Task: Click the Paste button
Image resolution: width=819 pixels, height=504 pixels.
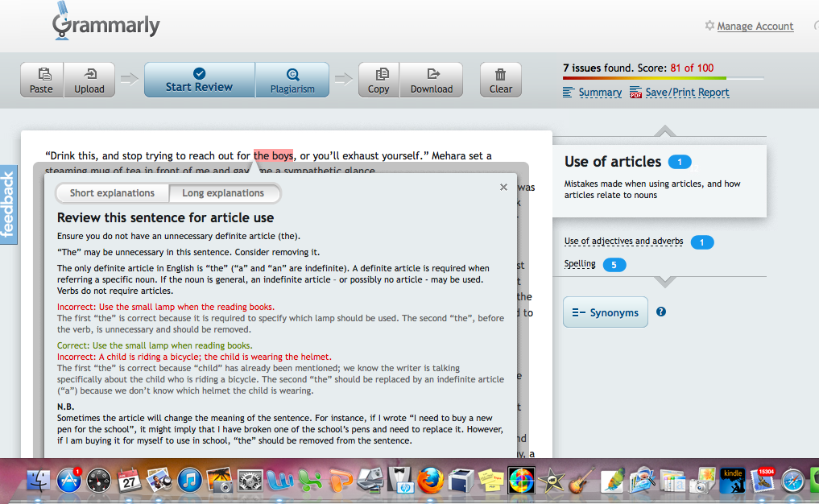Action: click(42, 80)
